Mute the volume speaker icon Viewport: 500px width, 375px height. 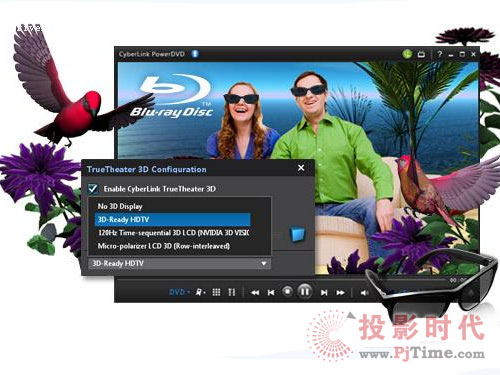pos(364,293)
